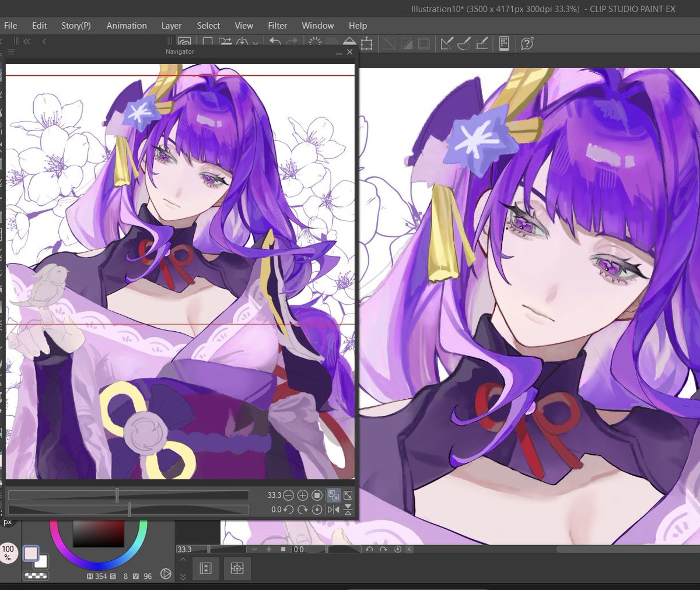Screen dimensions: 700x590
Task: Toggle Snap to Ruler icon
Action: point(447,43)
